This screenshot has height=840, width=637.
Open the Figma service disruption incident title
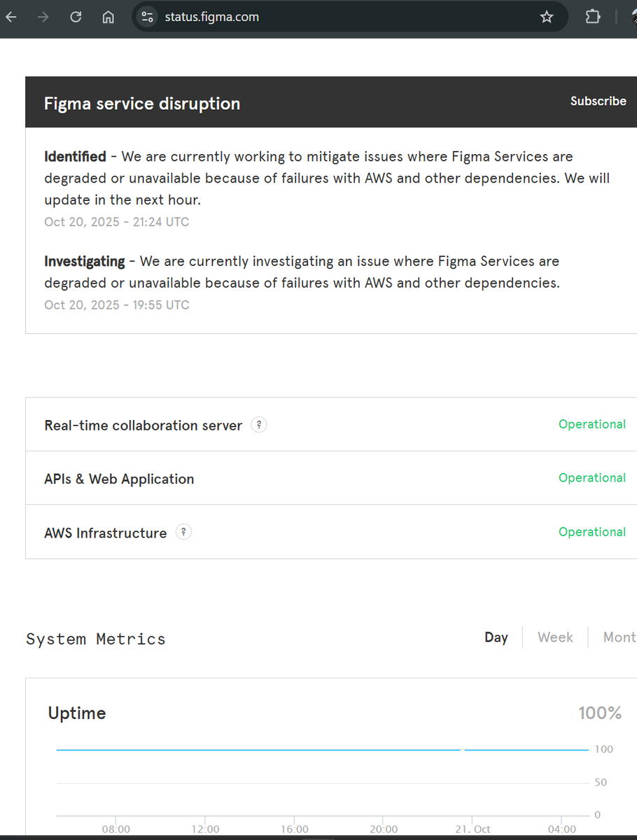tap(142, 104)
